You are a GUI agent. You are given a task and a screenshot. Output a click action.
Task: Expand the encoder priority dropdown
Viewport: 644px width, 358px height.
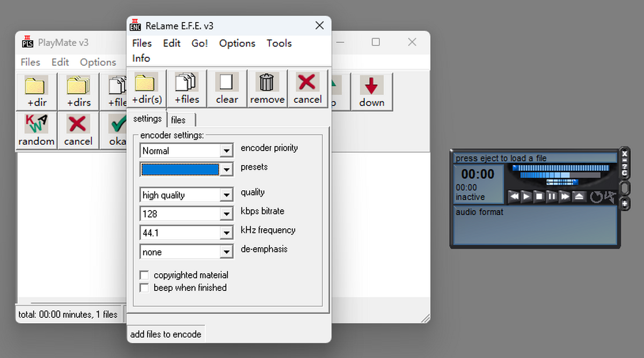tap(227, 151)
